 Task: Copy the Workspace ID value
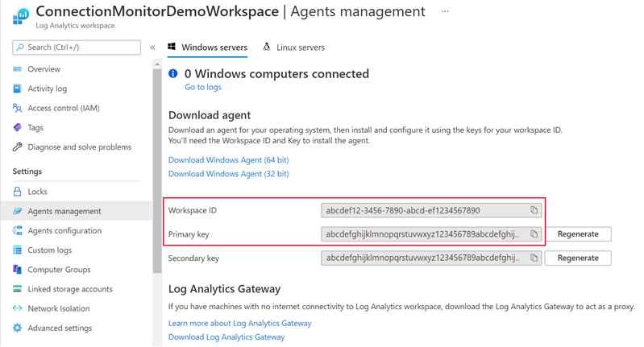tap(534, 211)
